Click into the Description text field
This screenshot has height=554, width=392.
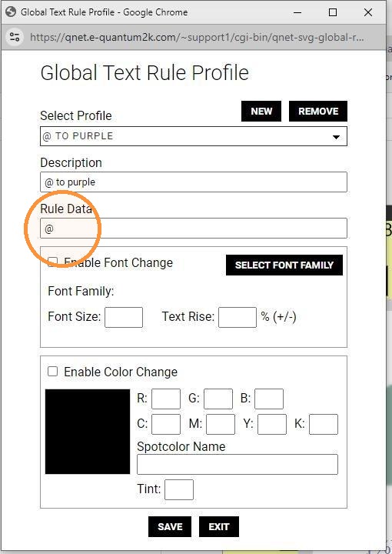[x=194, y=182]
